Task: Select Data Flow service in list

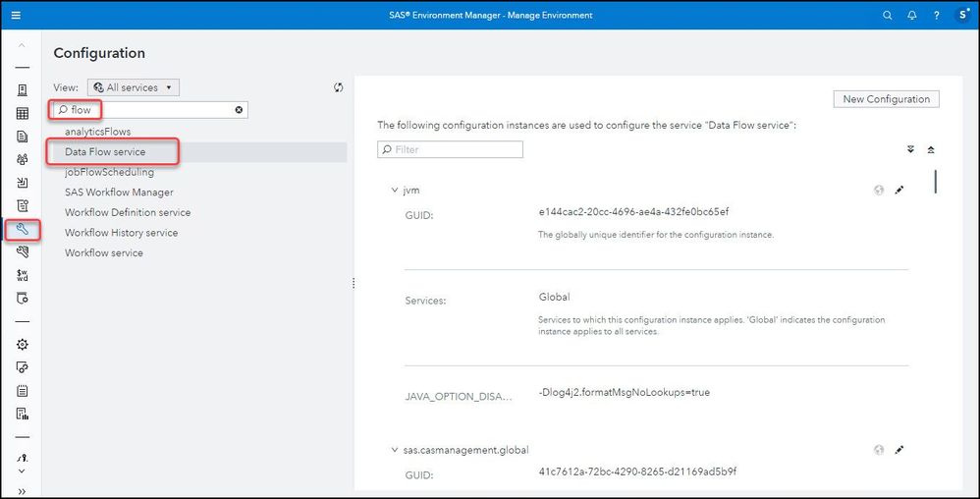Action: [x=105, y=152]
